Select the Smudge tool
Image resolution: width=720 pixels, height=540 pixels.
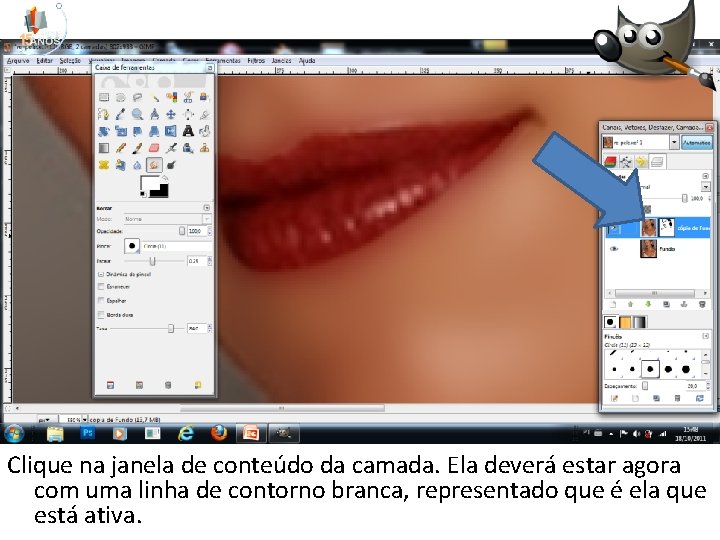click(154, 165)
